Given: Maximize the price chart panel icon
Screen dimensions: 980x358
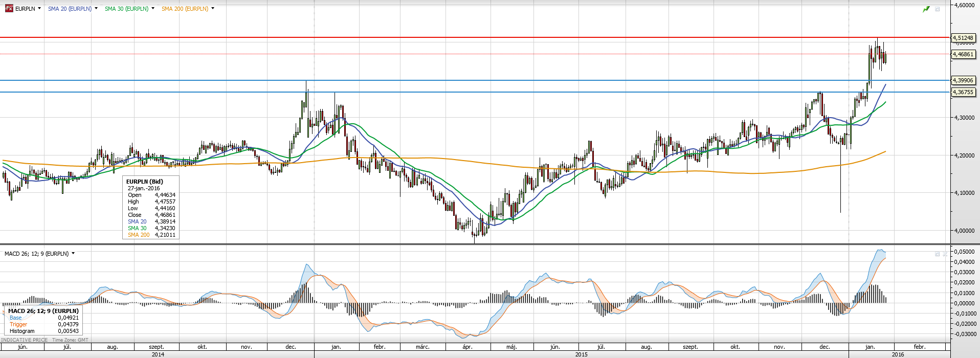Looking at the screenshot, I should click(x=938, y=9).
